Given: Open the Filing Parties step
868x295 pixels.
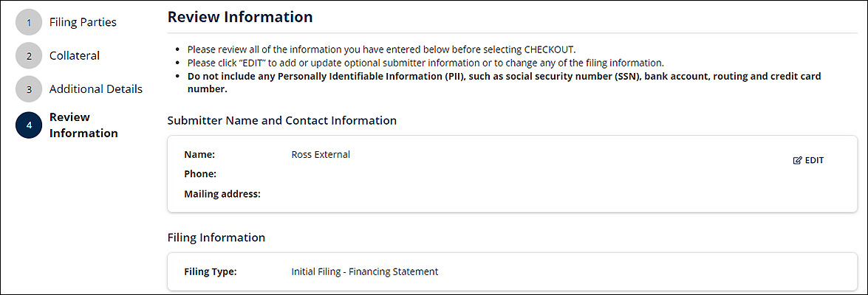Looking at the screenshot, I should pos(83,23).
